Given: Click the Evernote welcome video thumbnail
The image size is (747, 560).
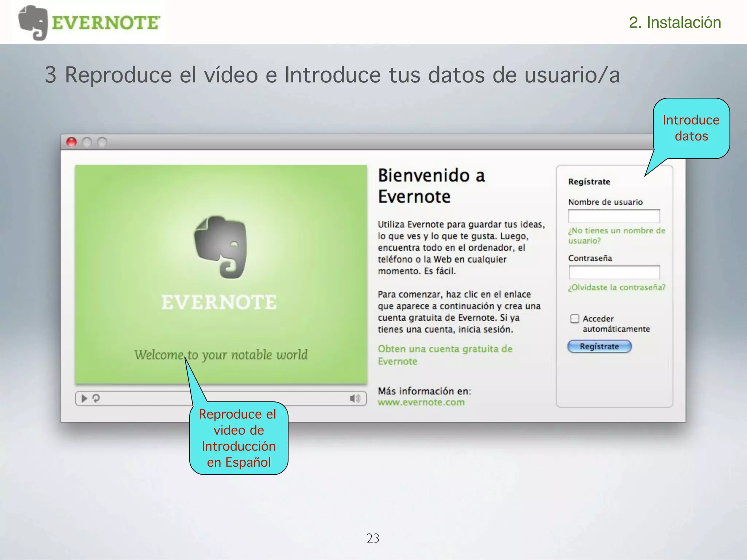Looking at the screenshot, I should (221, 274).
